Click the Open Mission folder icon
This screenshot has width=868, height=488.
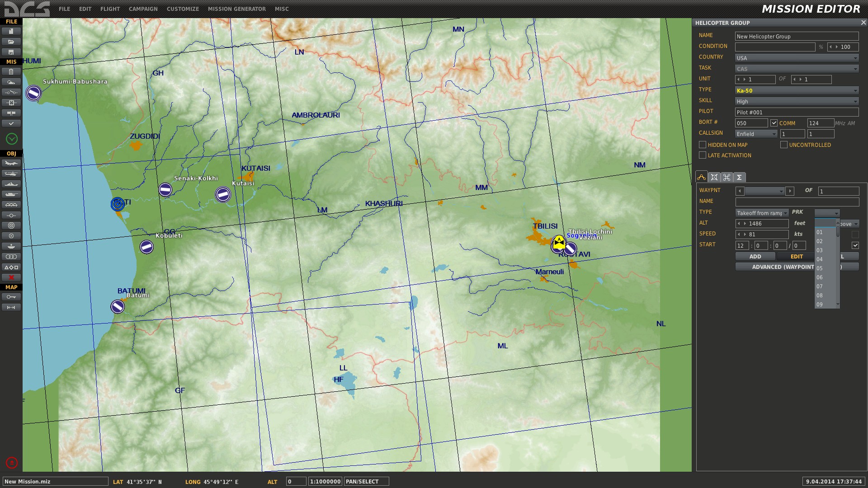[x=11, y=42]
